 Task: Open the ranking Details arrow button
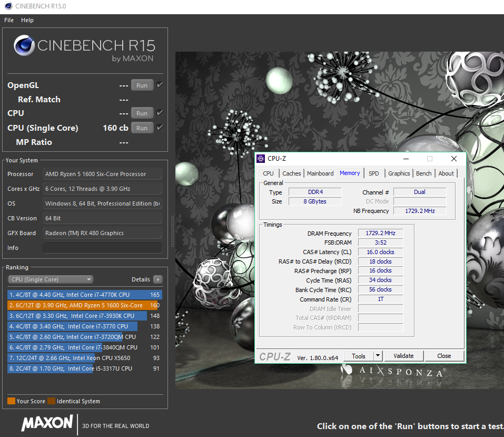[158, 279]
